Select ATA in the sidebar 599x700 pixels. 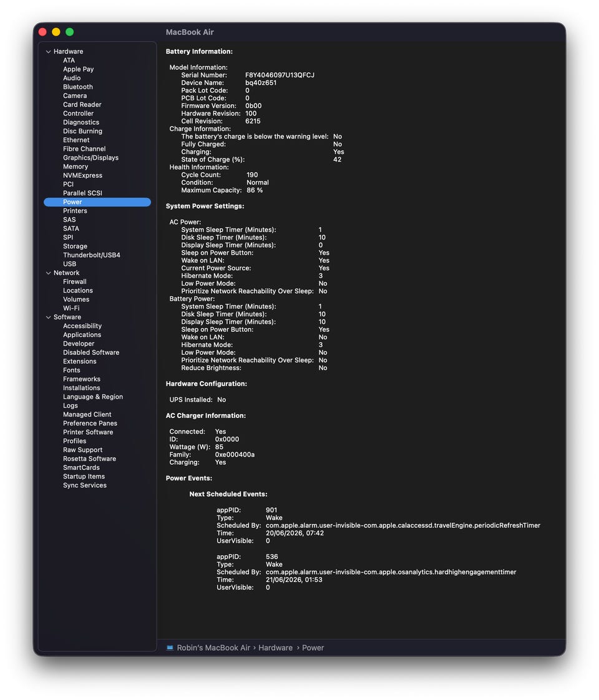69,61
